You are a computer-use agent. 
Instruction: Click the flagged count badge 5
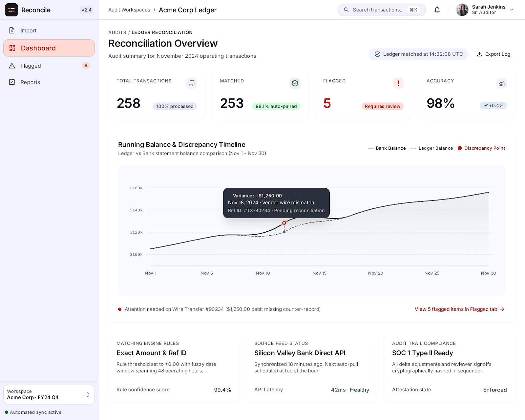coord(86,66)
